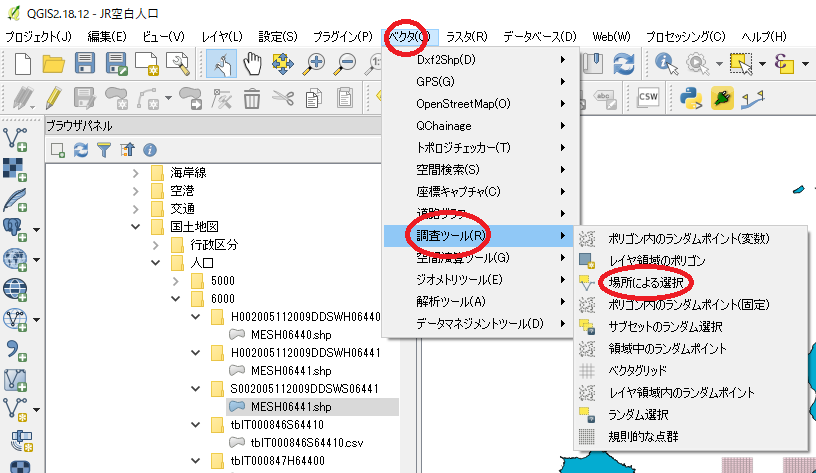This screenshot has width=816, height=473.
Task: Click the New Project icon
Action: click(x=23, y=64)
